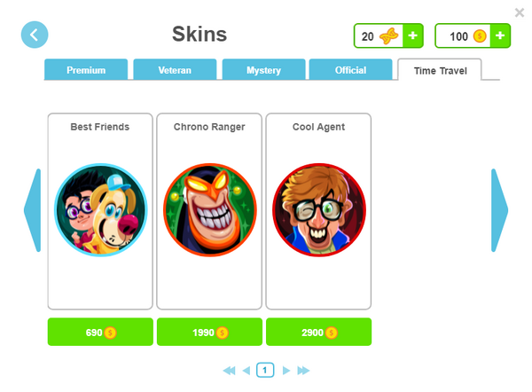Click page number 1 in pagination
This screenshot has width=532, height=392.
[x=265, y=371]
